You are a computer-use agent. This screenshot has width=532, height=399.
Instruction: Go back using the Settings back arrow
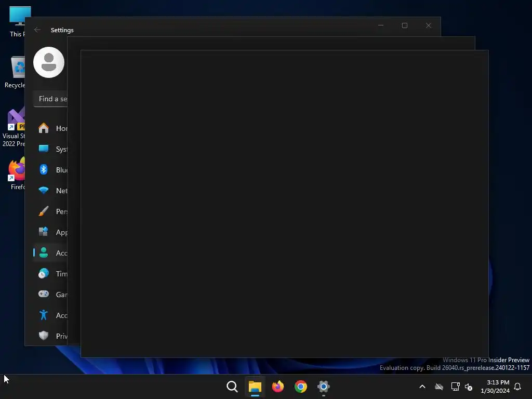[37, 30]
